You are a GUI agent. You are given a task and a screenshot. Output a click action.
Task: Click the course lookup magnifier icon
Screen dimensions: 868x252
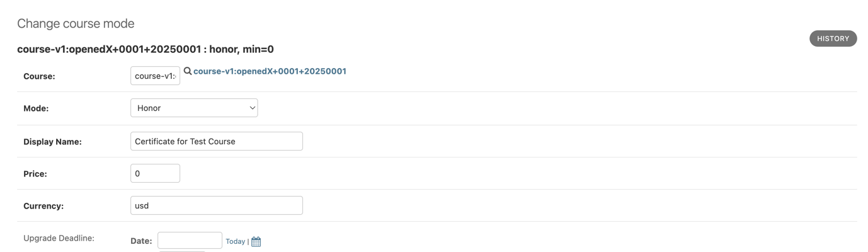click(188, 71)
